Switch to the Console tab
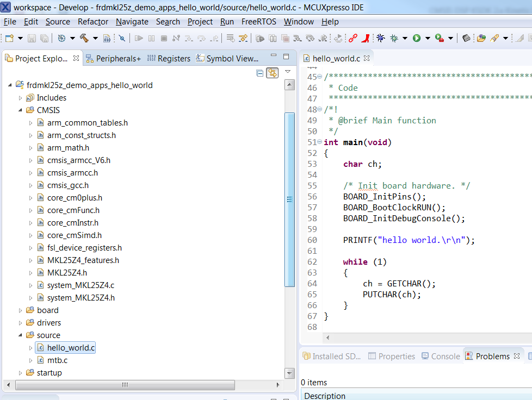This screenshot has width=532, height=400. [x=441, y=357]
